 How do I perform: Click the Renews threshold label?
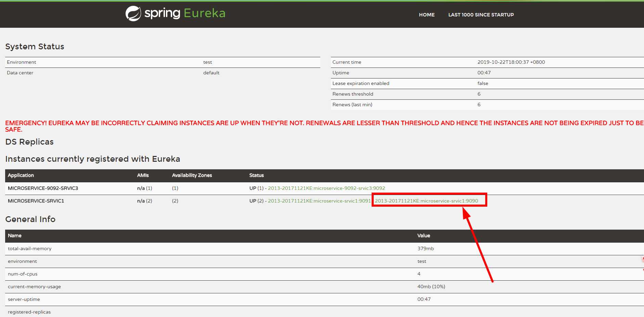pos(352,94)
